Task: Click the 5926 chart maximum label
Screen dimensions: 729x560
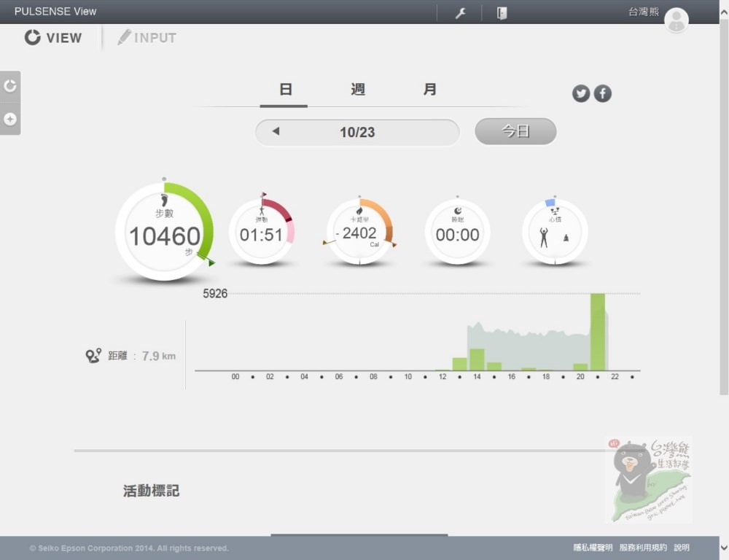Action: [215, 293]
